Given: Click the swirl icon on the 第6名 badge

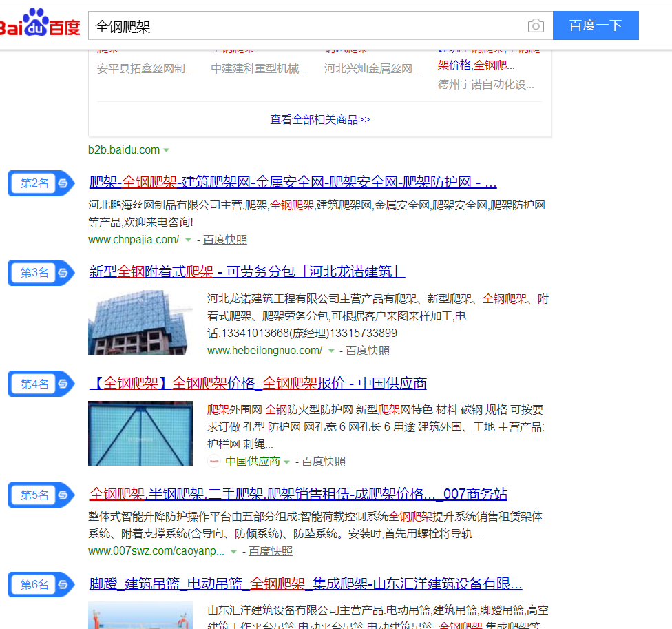Looking at the screenshot, I should 63,584.
